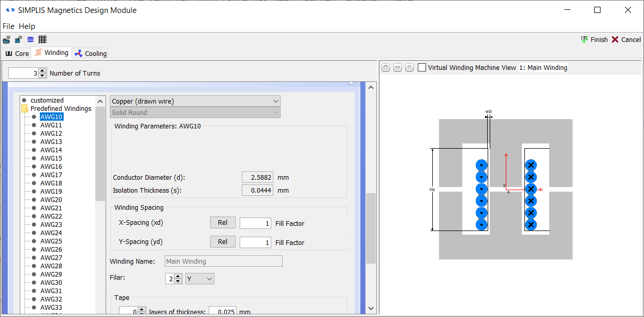This screenshot has height=317, width=644.
Task: Zoom in on the winding view
Action: (x=386, y=68)
